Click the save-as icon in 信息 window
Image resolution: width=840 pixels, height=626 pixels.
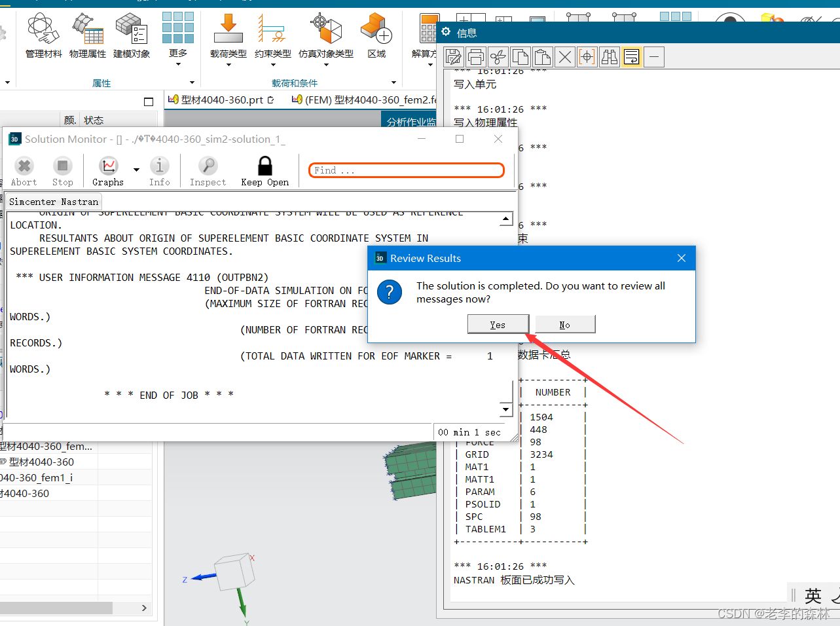[454, 57]
